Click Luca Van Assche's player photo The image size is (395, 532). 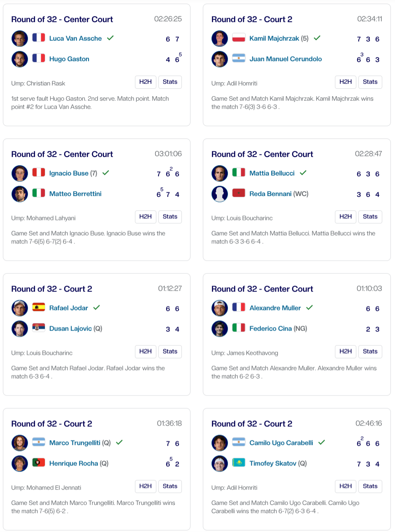click(x=20, y=39)
